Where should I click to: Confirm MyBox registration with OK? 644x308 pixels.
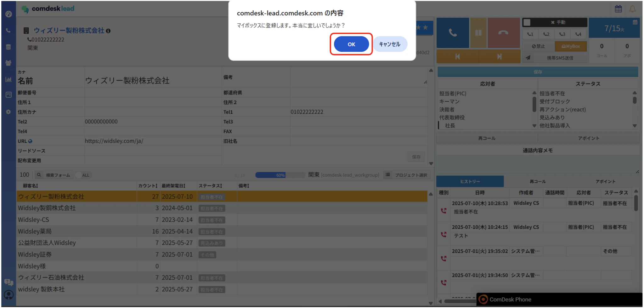tap(351, 44)
